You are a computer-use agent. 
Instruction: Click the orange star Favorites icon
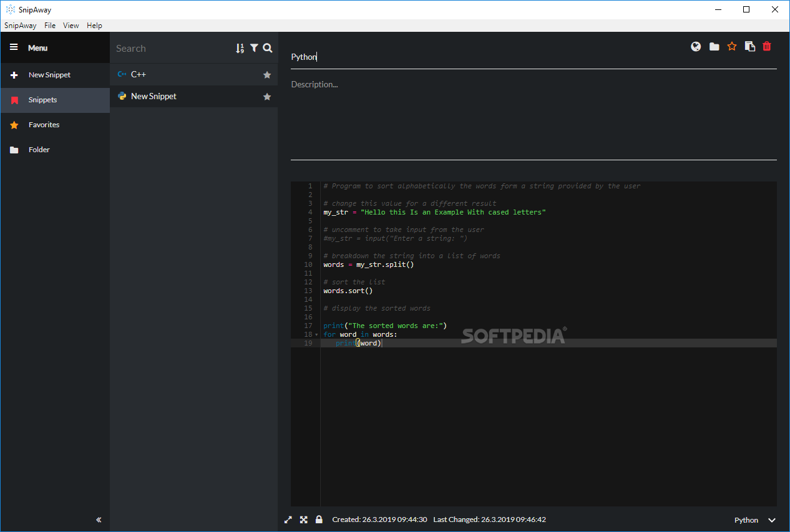(x=14, y=125)
